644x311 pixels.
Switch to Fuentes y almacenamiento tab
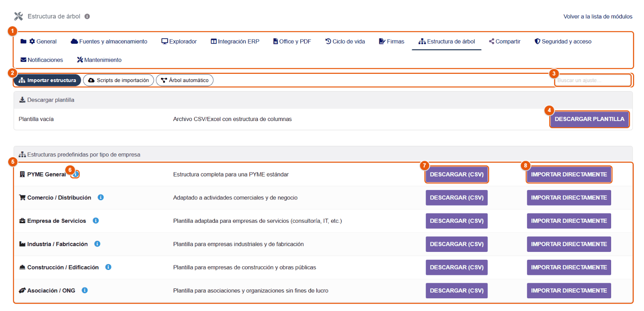109,41
